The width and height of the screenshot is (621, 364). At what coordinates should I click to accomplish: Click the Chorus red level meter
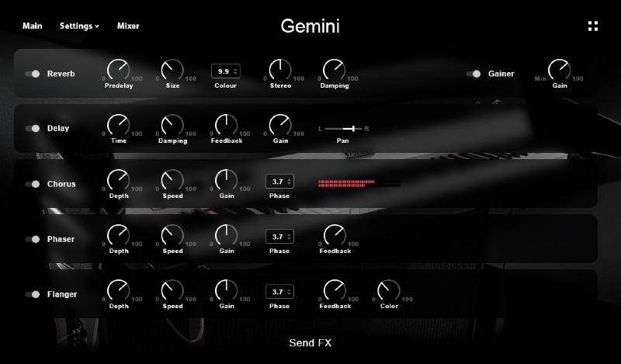[359, 183]
